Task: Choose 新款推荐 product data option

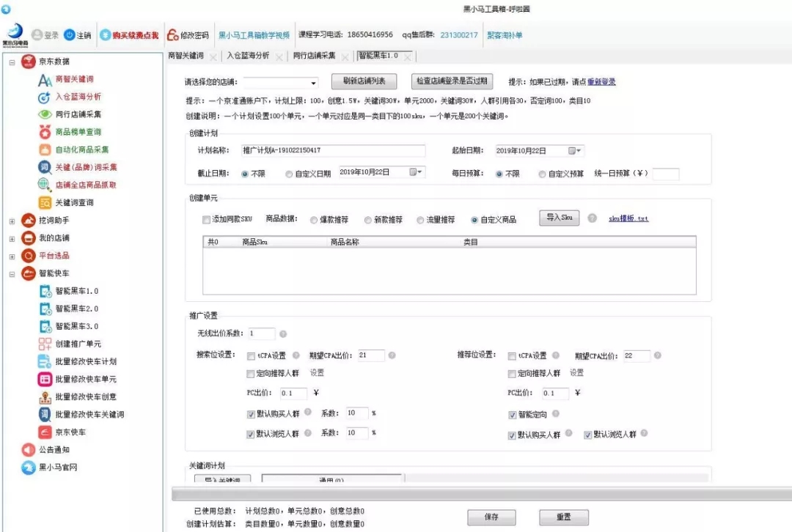Action: pyautogui.click(x=367, y=220)
